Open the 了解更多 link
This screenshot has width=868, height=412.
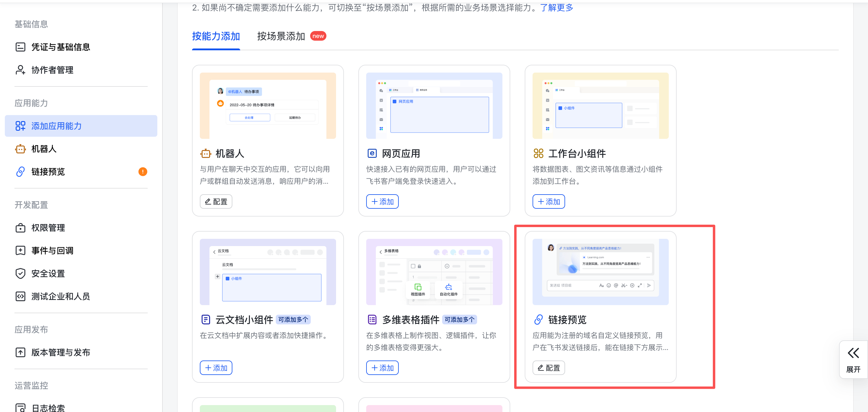tap(556, 8)
